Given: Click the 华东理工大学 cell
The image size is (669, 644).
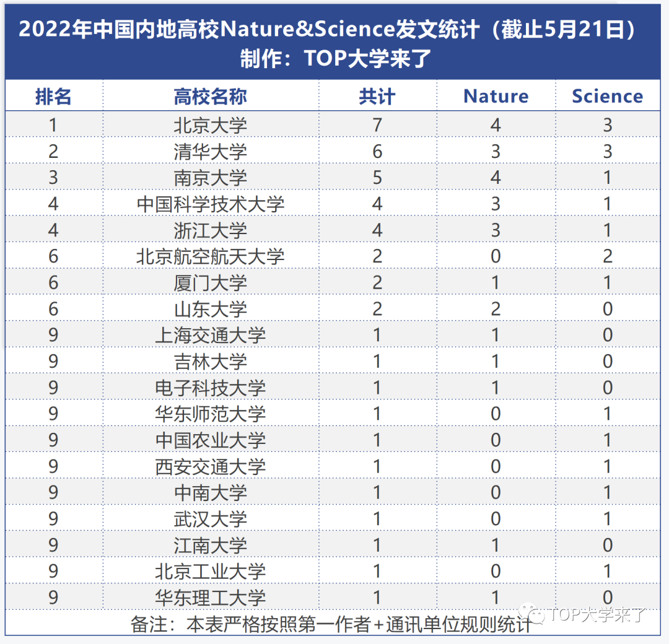Looking at the screenshot, I should [210, 598].
